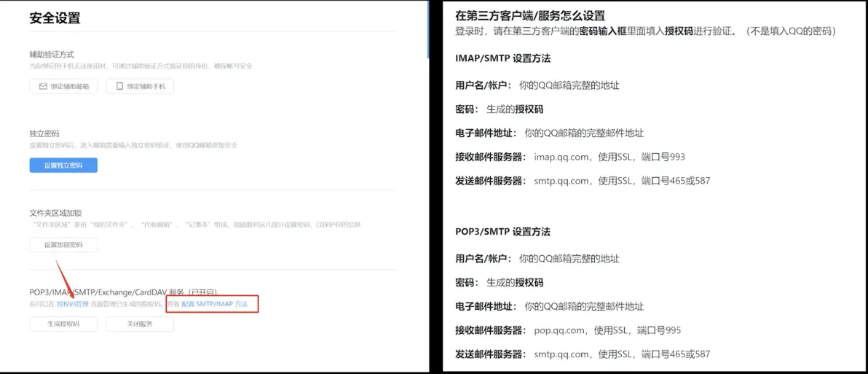This screenshot has width=868, height=374.
Task: Click the POP3/IMAP/SMTP/Exchange/CardDAV 服务 heading
Action: click(x=123, y=292)
